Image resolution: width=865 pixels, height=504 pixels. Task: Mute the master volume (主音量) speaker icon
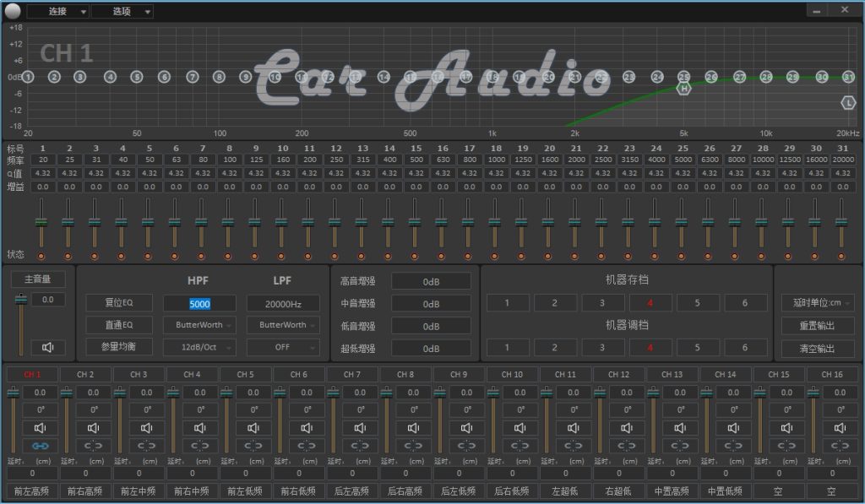[48, 347]
